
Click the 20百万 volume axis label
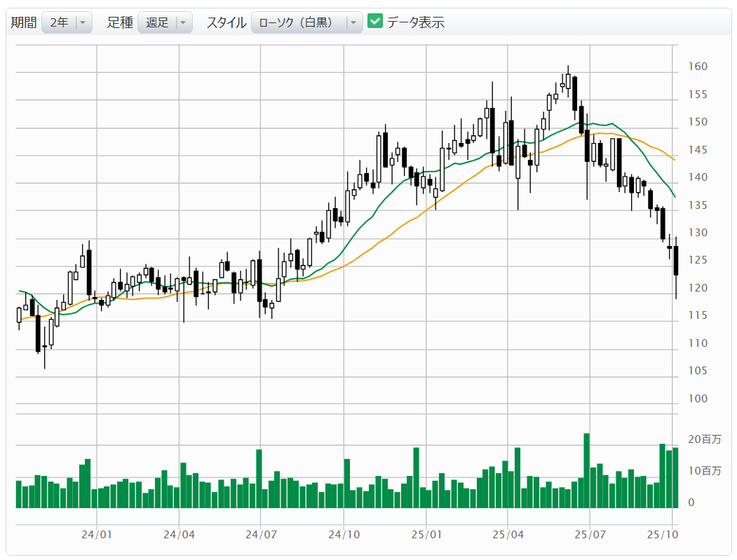pyautogui.click(x=704, y=439)
